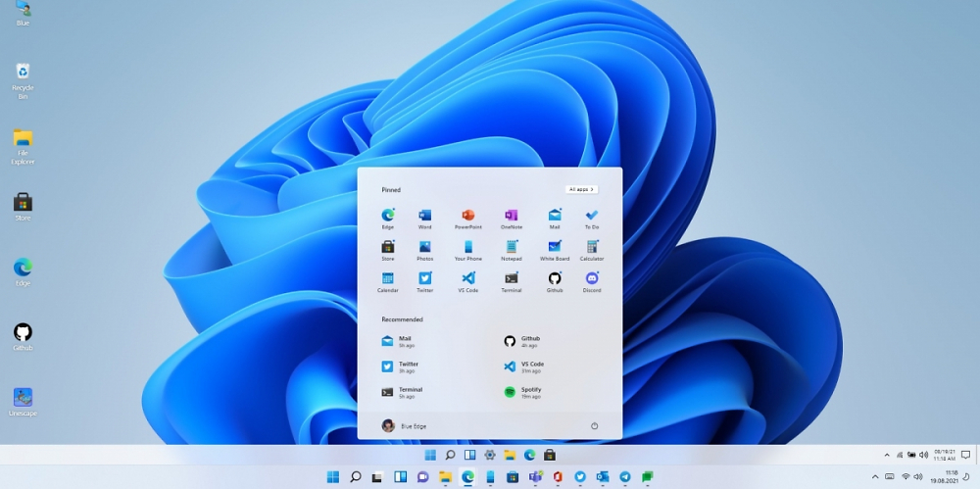Open the File Explorer desktop shortcut
980x489 pixels.
click(23, 146)
